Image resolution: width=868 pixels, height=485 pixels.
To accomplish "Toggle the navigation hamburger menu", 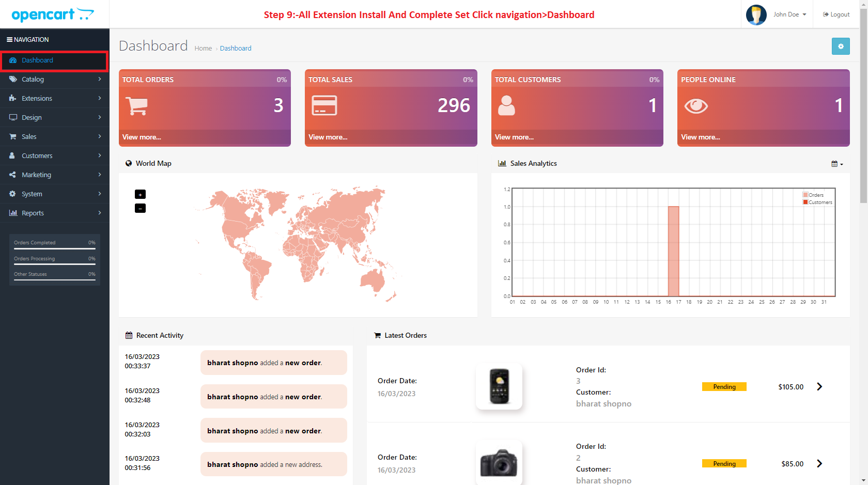I will (9, 40).
